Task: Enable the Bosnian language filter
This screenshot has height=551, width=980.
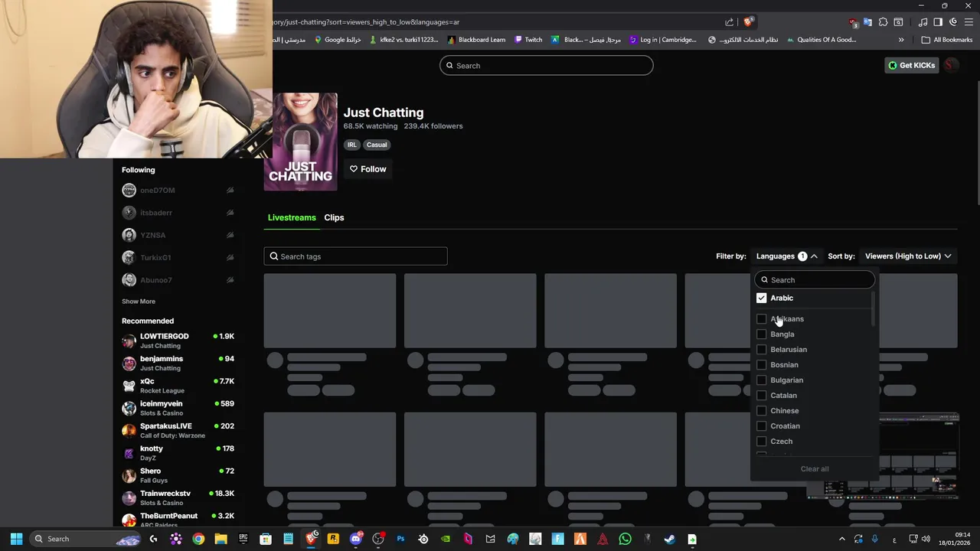Action: pyautogui.click(x=761, y=365)
